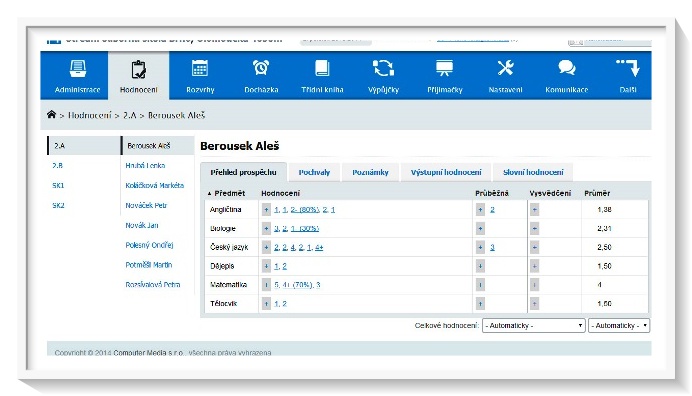Open the Výpůjčky loans icon
692x396 pixels.
(x=383, y=68)
